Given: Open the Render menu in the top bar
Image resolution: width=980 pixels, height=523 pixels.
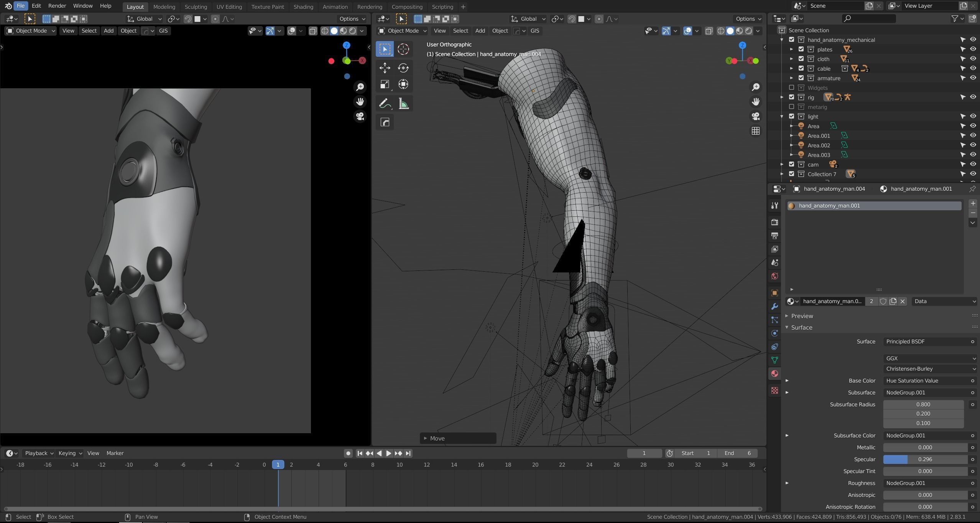Looking at the screenshot, I should coord(57,6).
